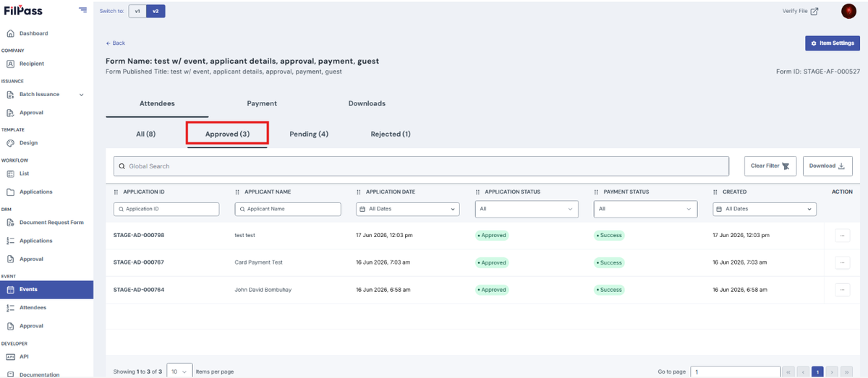Show the Pending (4) attendees tab

coord(309,134)
